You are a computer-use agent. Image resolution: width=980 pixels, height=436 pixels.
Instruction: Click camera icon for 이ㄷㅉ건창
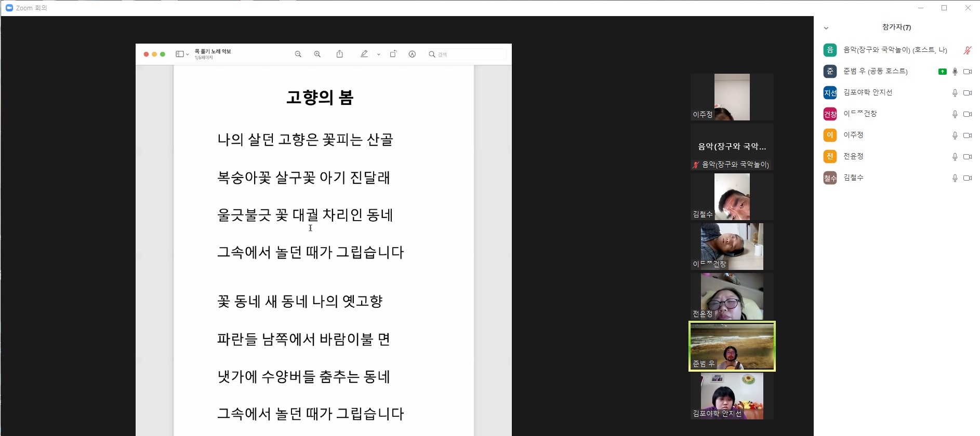click(967, 114)
